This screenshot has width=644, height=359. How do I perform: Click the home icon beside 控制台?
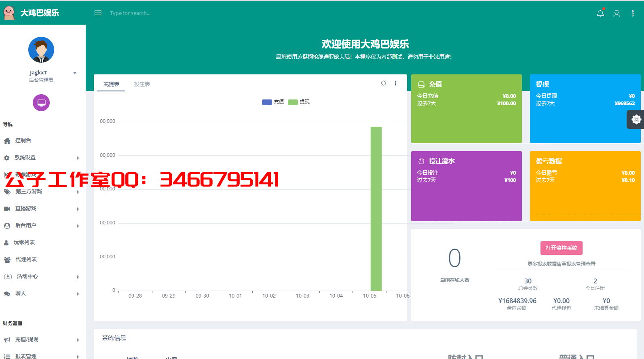point(7,141)
